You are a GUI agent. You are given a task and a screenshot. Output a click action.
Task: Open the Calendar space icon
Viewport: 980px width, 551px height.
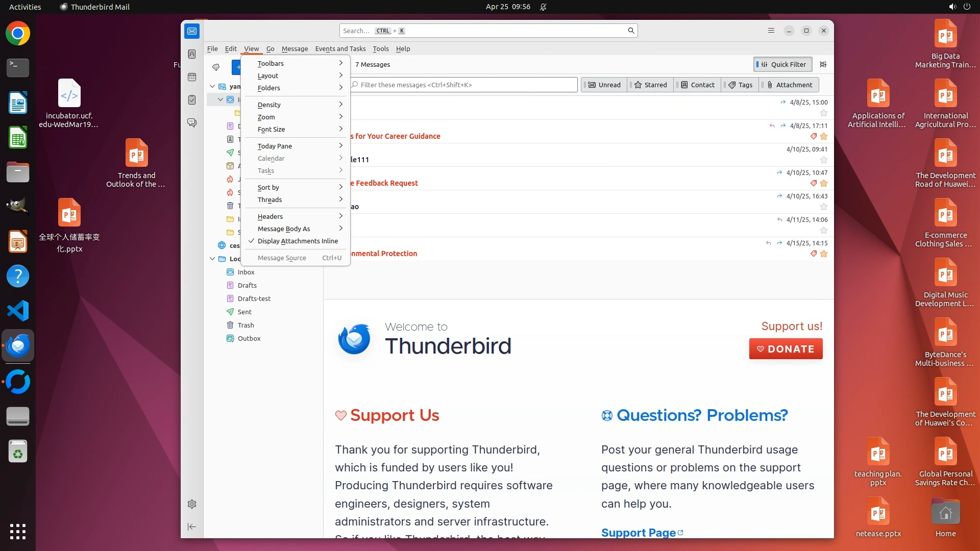[192, 77]
